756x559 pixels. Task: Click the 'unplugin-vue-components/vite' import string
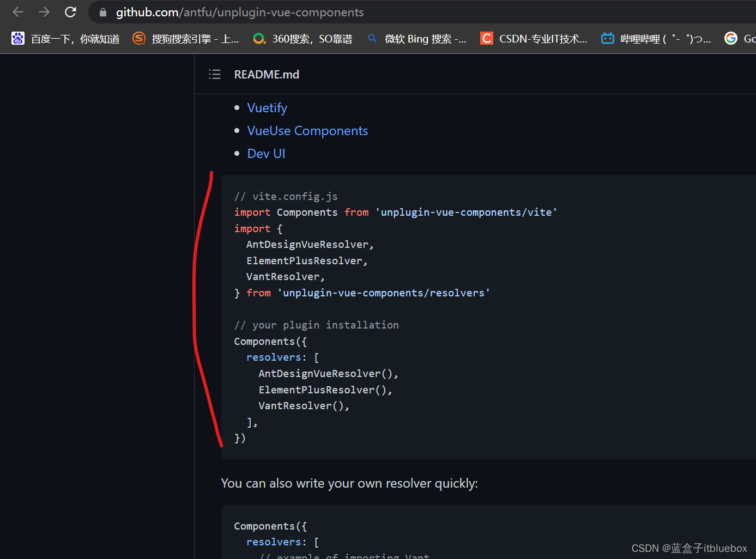(x=466, y=212)
